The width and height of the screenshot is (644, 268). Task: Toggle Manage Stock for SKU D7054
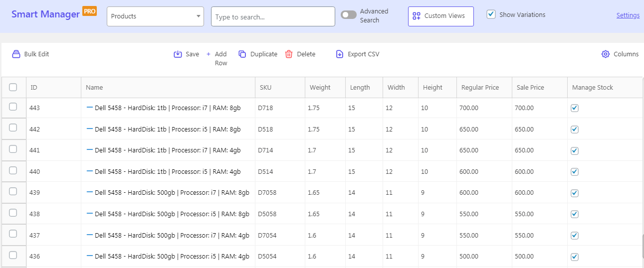575,235
